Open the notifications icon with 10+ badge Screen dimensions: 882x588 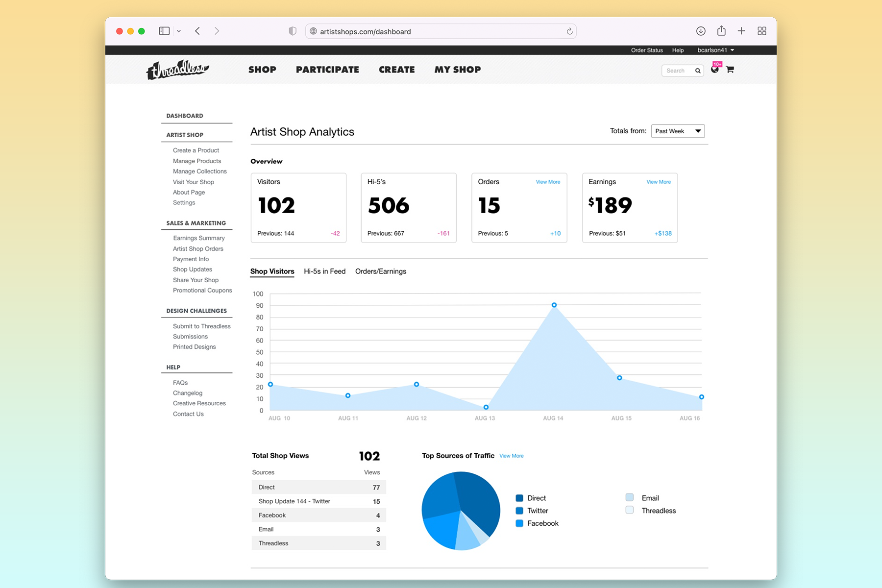point(715,68)
